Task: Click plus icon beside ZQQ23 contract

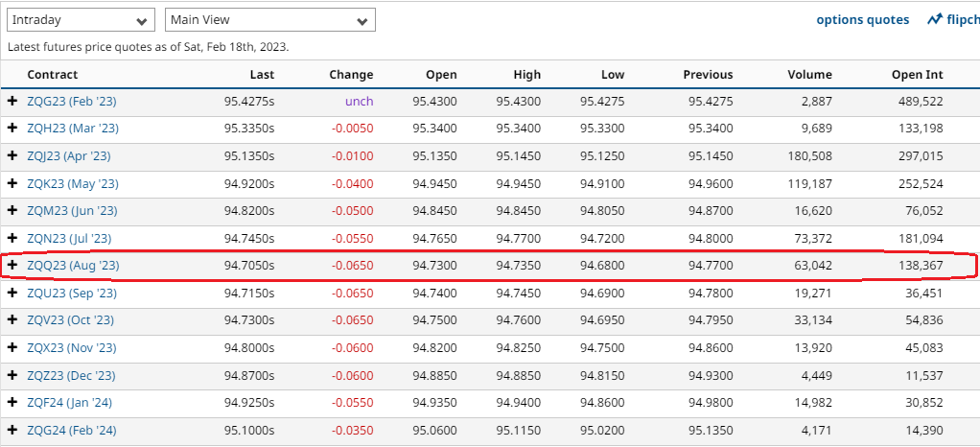Action: [12, 265]
